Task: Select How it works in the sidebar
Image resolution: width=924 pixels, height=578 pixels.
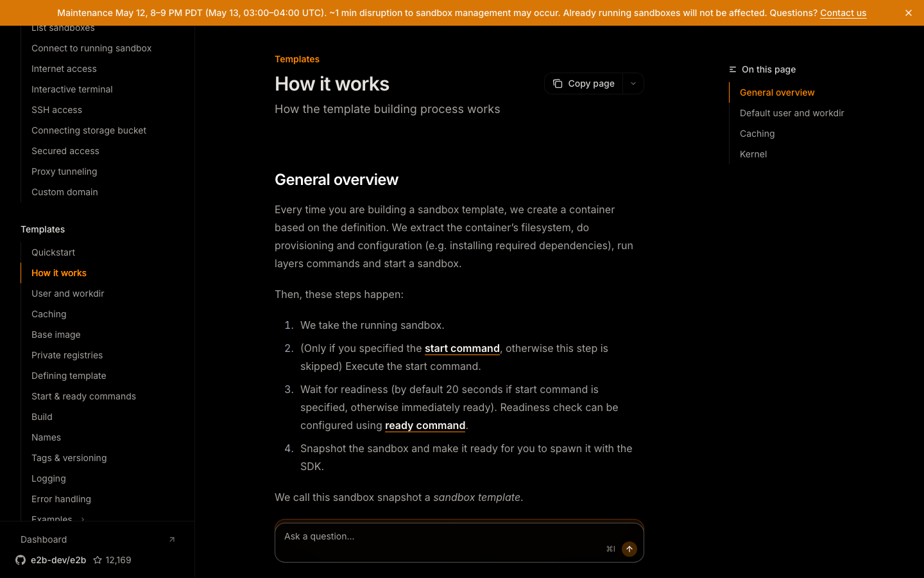Action: click(59, 273)
